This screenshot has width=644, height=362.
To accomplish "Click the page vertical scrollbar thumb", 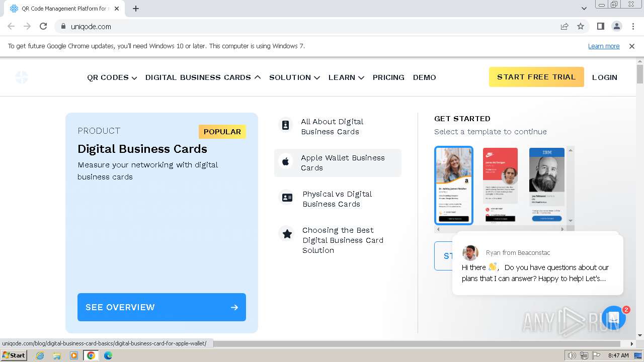I will point(640,74).
